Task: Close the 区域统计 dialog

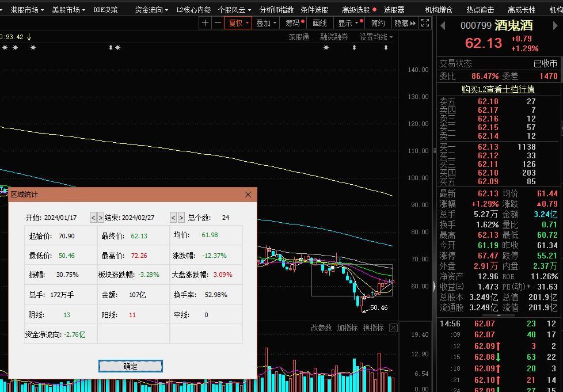Action: [x=248, y=195]
